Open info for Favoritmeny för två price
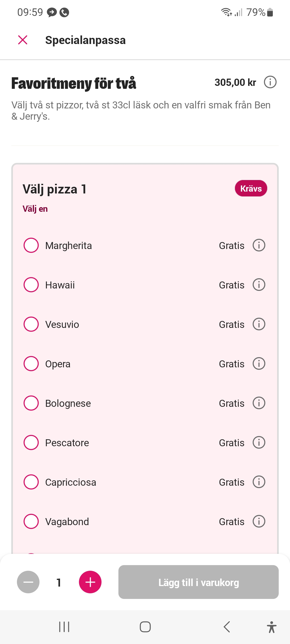 click(x=270, y=82)
